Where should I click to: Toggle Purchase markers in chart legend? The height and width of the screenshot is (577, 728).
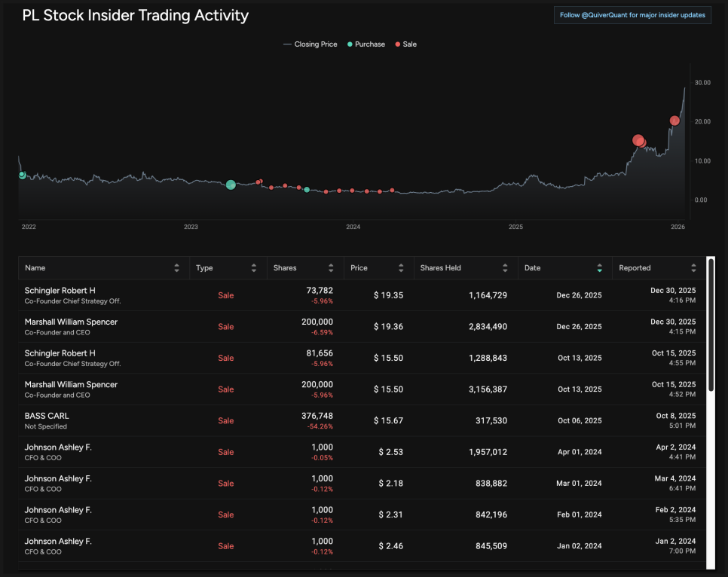tap(366, 44)
